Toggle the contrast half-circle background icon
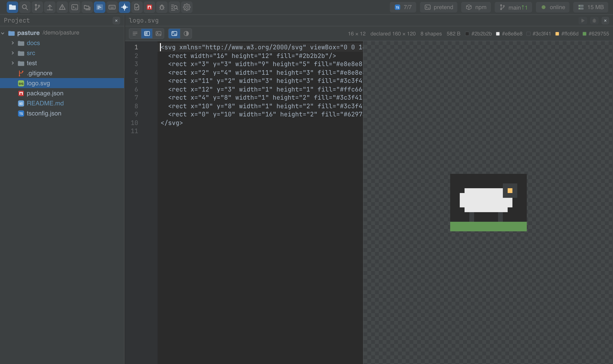Screen dimensions: 613x364 tap(186, 34)
